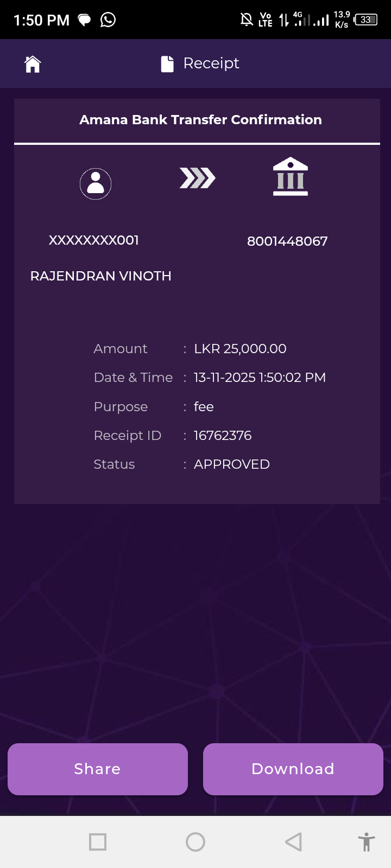Tap the receipt document icon

(167, 64)
